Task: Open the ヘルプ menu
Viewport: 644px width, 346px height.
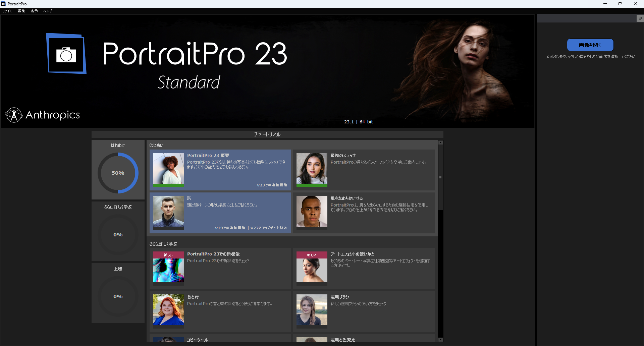Action: [x=48, y=11]
